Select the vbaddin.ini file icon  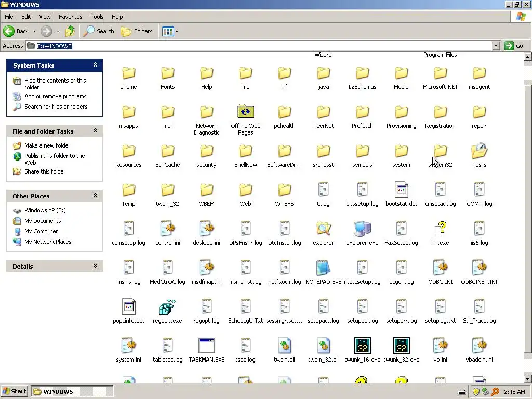480,345
